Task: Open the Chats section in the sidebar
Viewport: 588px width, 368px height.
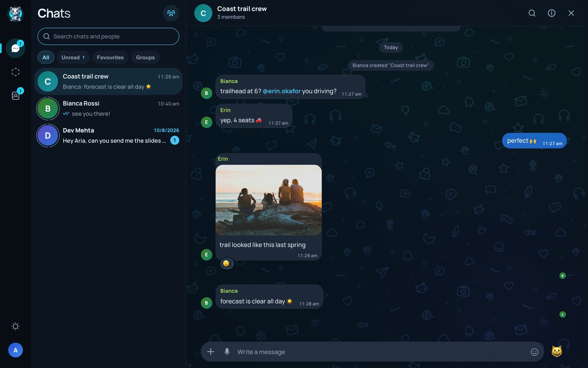Action: click(15, 48)
